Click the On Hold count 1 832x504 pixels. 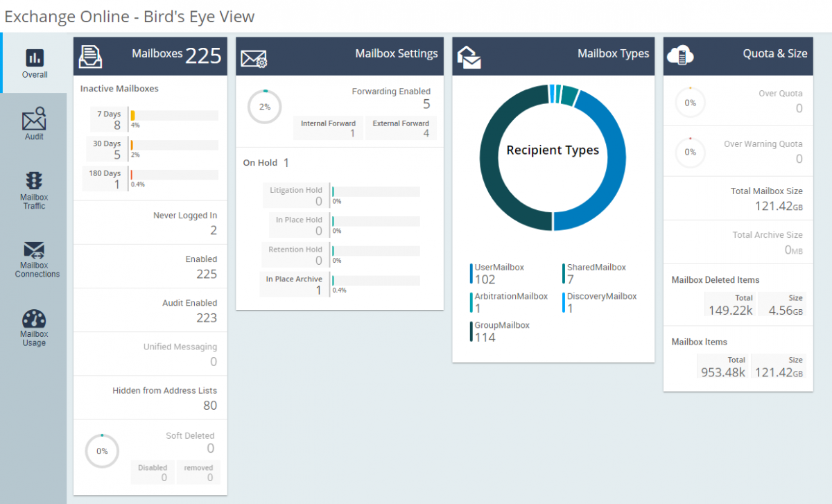tap(286, 163)
